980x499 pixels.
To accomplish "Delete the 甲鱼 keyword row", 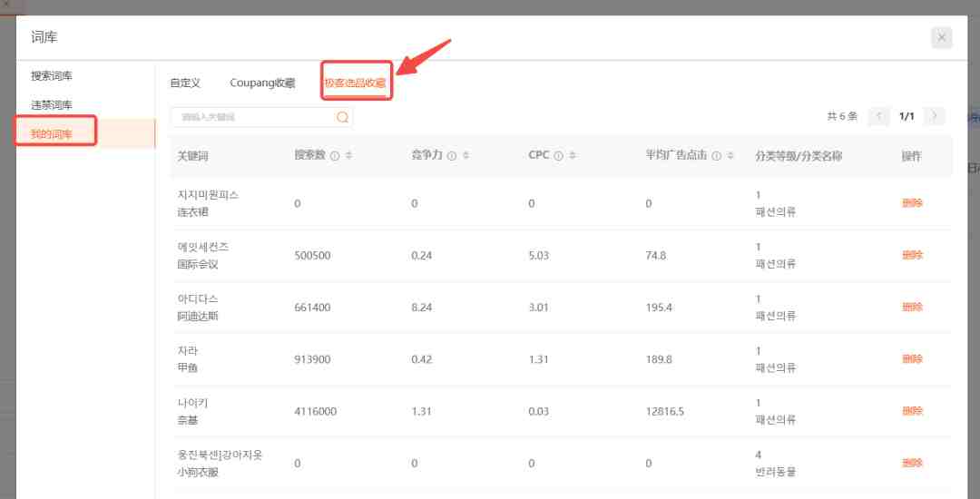I will click(912, 359).
